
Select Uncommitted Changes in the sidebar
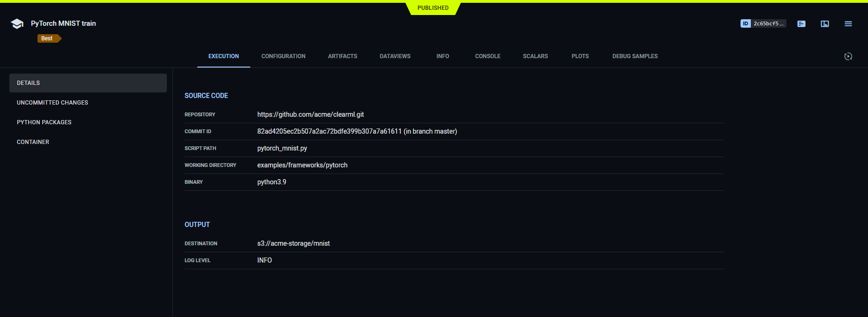52,103
